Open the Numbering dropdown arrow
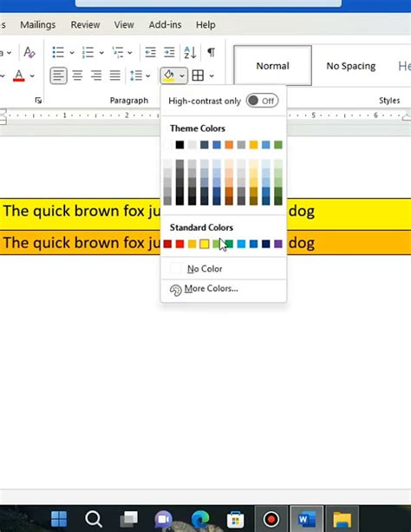411x532 pixels. pos(101,53)
